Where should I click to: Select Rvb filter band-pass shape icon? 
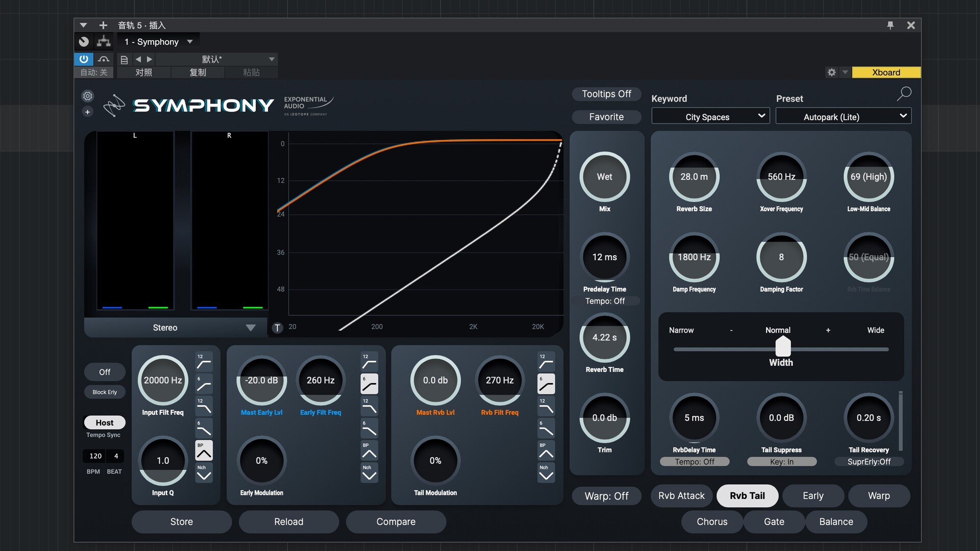546,451
